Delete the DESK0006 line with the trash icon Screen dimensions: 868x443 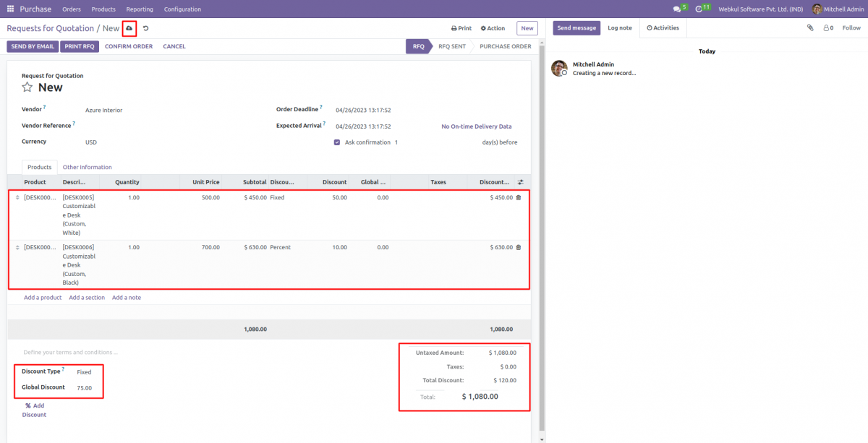(519, 247)
